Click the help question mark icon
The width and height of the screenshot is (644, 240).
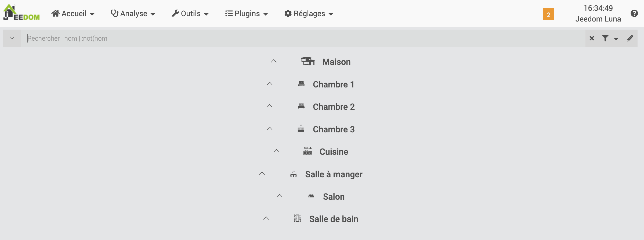click(634, 13)
